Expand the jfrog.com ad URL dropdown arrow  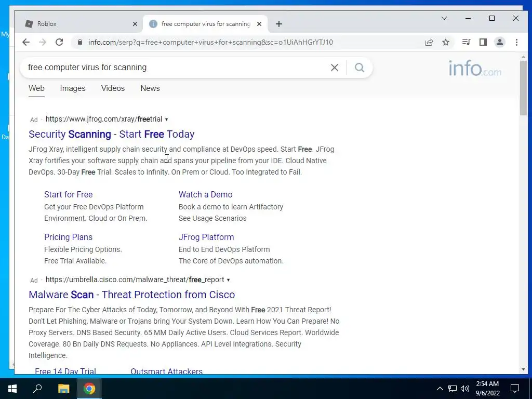point(166,119)
